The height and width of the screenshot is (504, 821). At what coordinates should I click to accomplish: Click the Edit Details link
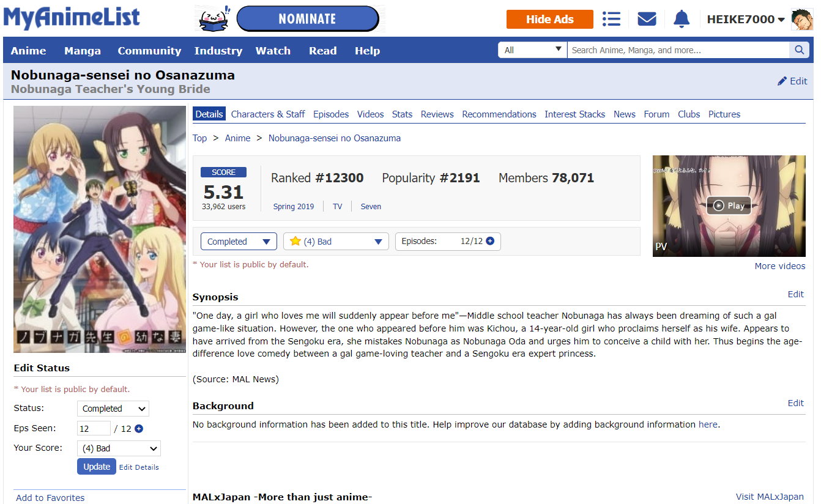[x=139, y=467]
